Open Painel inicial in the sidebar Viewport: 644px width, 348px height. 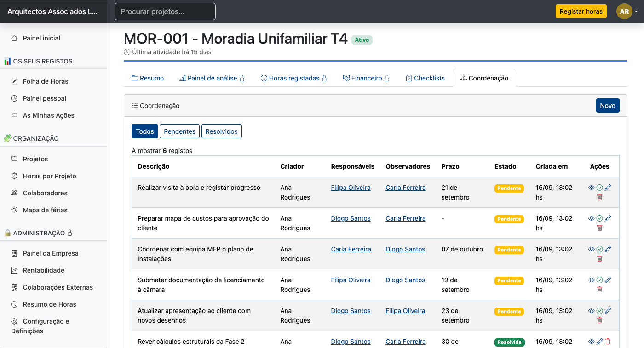[41, 38]
